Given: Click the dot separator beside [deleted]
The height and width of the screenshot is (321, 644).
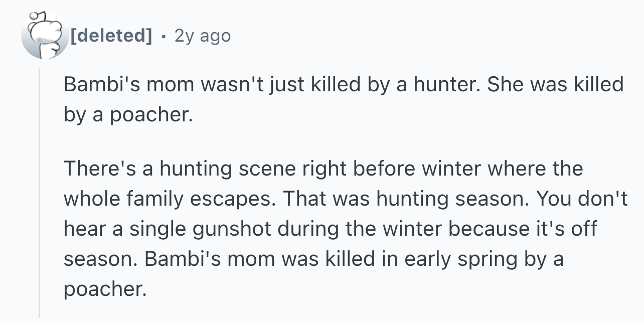Looking at the screenshot, I should (164, 36).
